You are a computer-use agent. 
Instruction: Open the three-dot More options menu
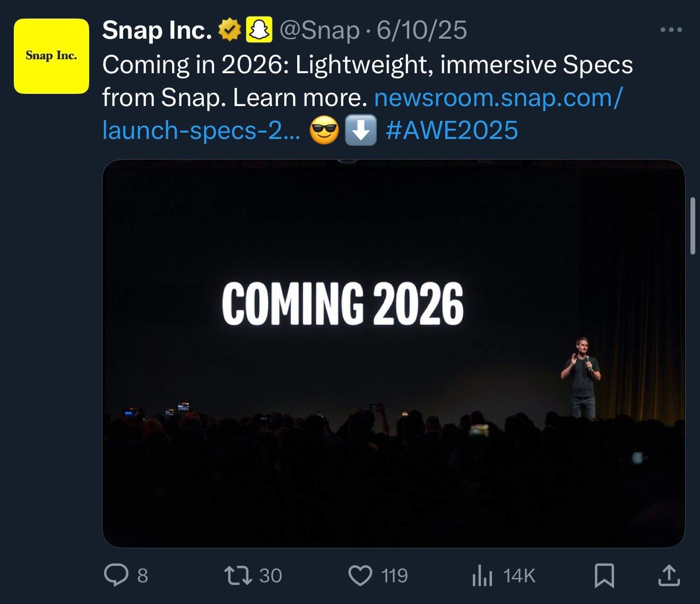pyautogui.click(x=671, y=30)
